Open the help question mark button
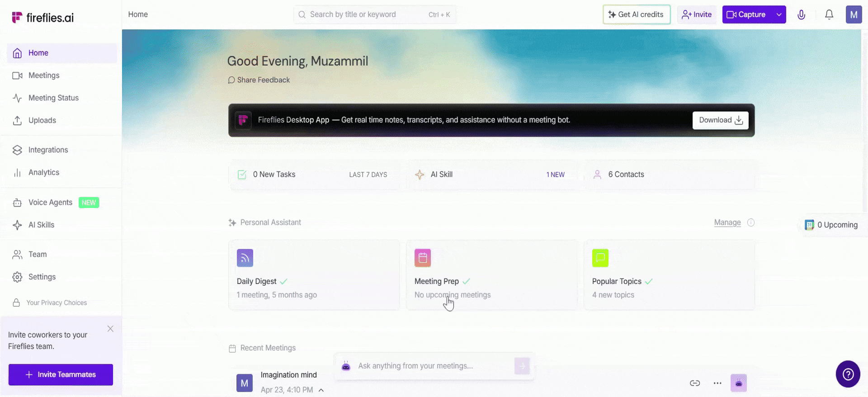The image size is (868, 397). coord(848,374)
